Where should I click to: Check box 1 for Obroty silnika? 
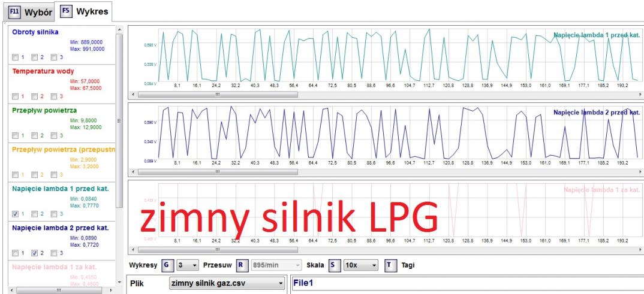15,57
